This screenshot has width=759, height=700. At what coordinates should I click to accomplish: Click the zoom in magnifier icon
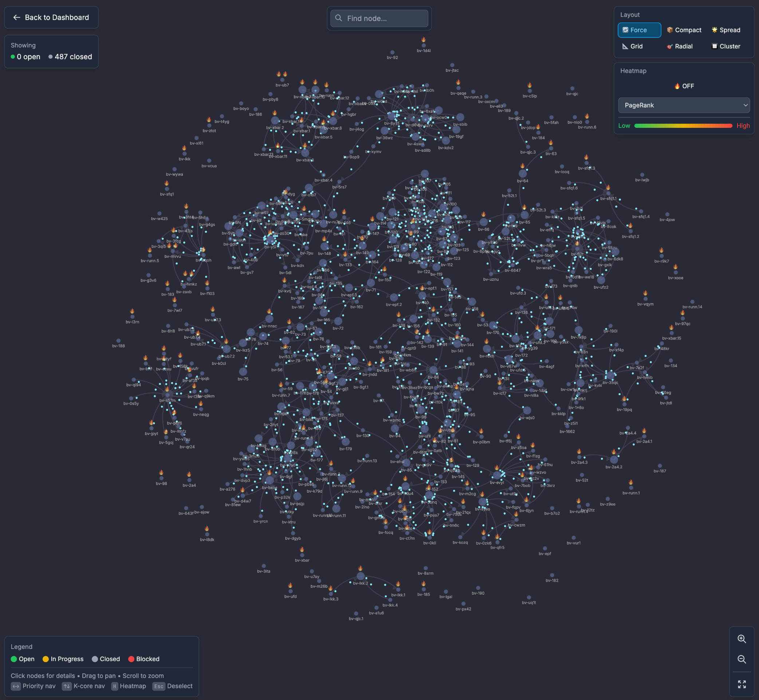(742, 639)
